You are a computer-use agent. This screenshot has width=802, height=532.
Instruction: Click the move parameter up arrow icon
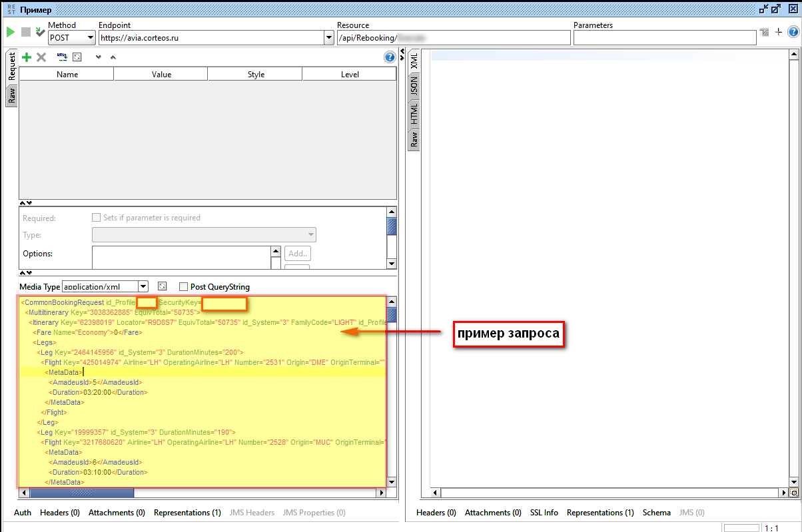coord(113,57)
